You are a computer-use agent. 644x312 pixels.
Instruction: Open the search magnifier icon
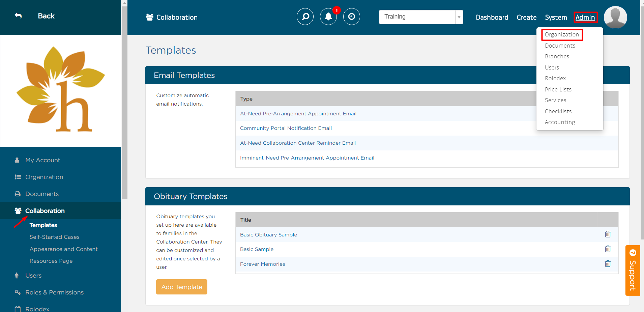(x=305, y=17)
